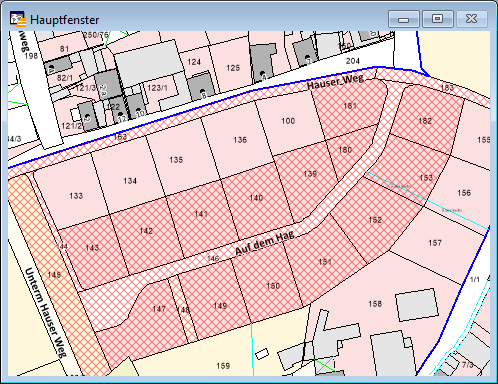
Task: Click parcel 135 in the map
Action: [176, 160]
